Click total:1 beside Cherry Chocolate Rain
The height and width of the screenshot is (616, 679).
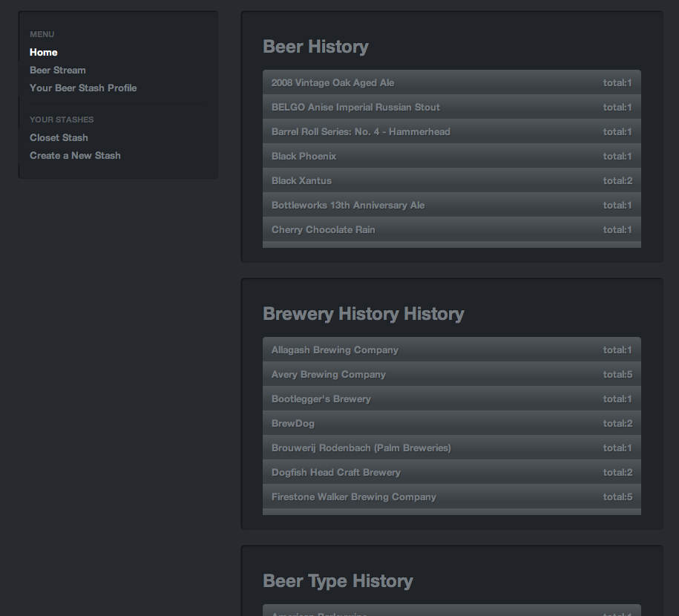pyautogui.click(x=617, y=229)
